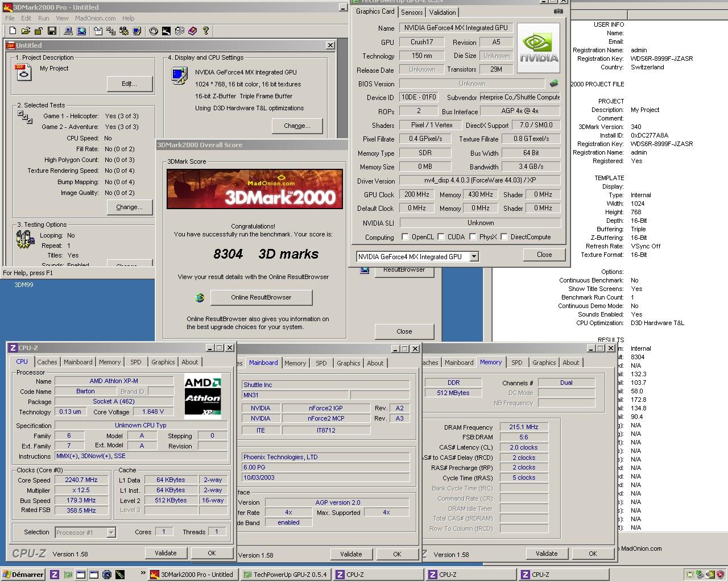Open the GPU selector dropdown in GPU-Z
Viewport: 728px width, 582px height.
point(474,257)
